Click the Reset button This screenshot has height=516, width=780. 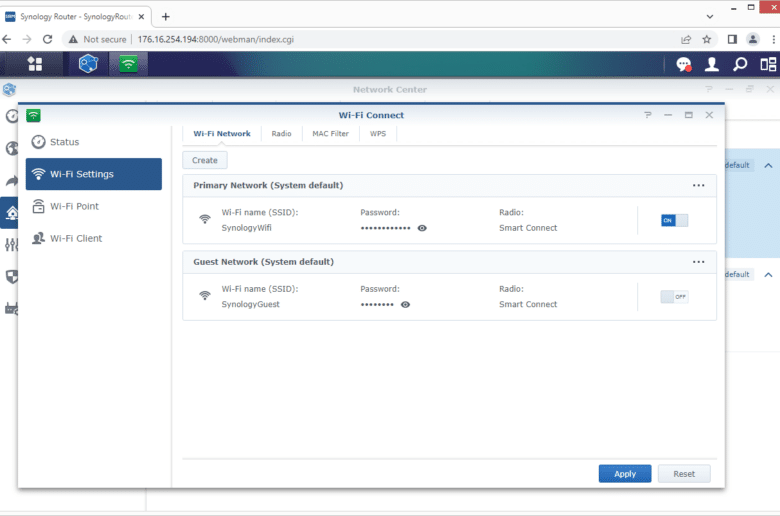tap(684, 474)
